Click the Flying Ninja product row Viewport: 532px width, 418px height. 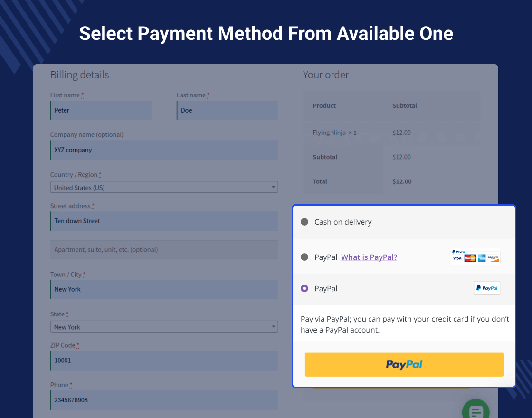(334, 133)
